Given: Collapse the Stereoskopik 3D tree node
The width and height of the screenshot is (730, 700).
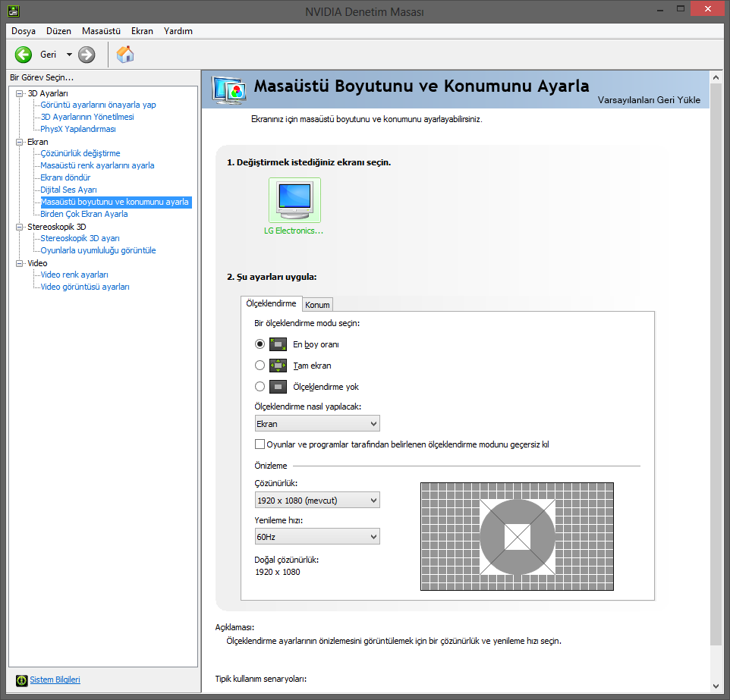Looking at the screenshot, I should 20,227.
